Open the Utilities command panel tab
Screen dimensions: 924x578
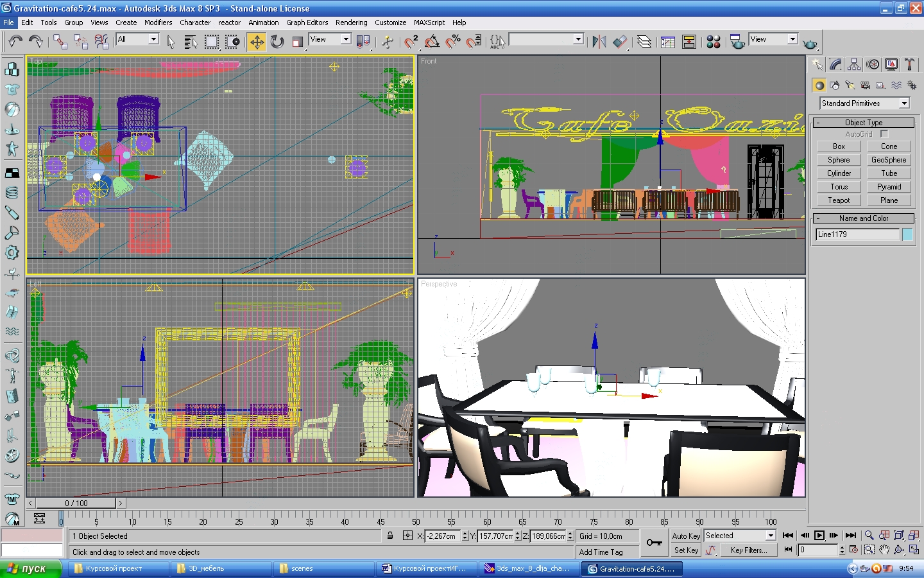click(x=909, y=64)
